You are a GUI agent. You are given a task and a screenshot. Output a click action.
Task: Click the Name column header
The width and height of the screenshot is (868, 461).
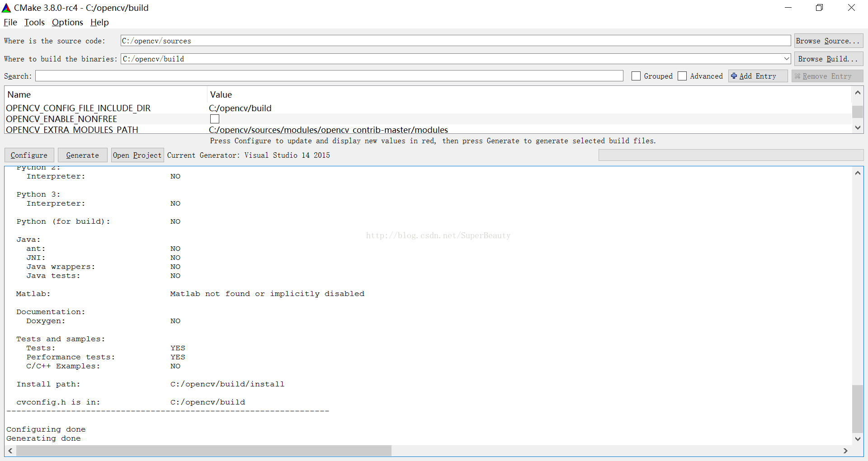tap(106, 94)
